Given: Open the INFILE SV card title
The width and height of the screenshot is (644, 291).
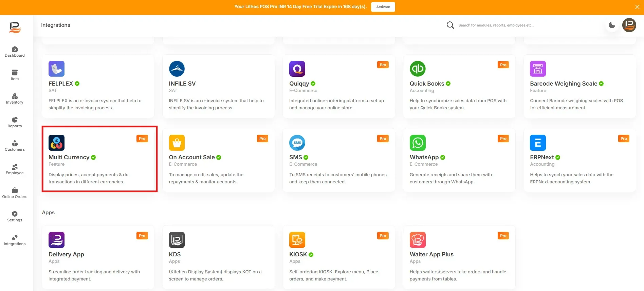Looking at the screenshot, I should [182, 84].
